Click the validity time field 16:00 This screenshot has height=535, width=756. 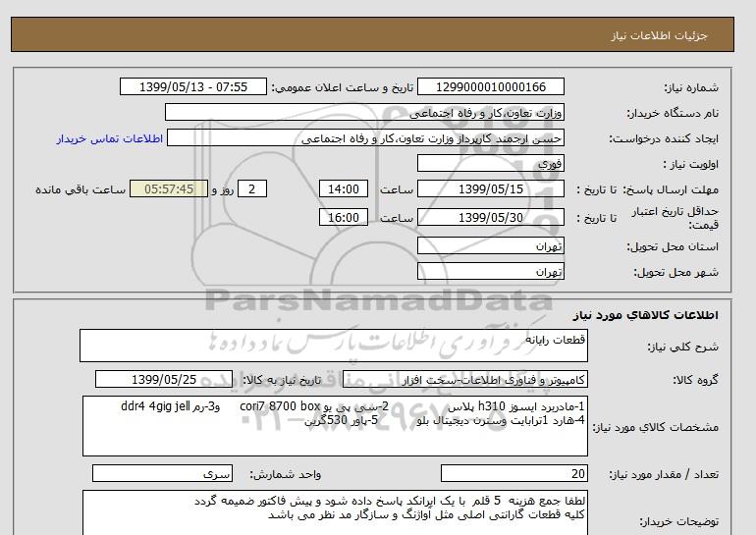[344, 217]
